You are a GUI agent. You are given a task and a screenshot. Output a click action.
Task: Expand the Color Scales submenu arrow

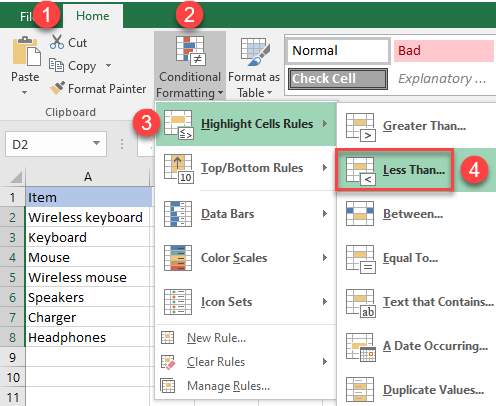point(325,258)
